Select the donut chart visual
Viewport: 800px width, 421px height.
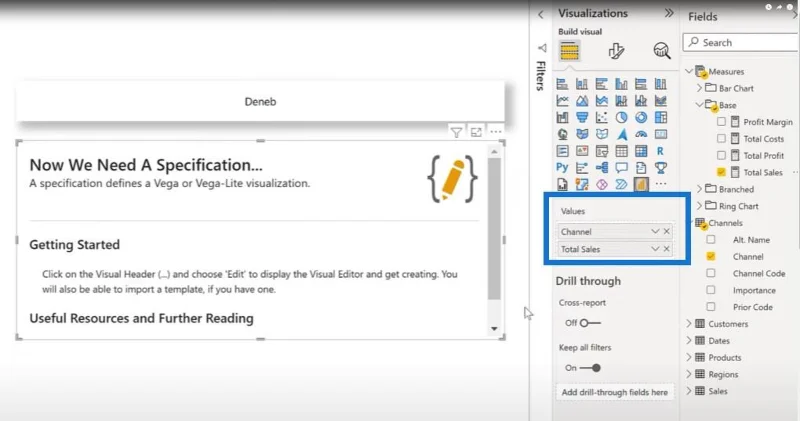(x=641, y=117)
